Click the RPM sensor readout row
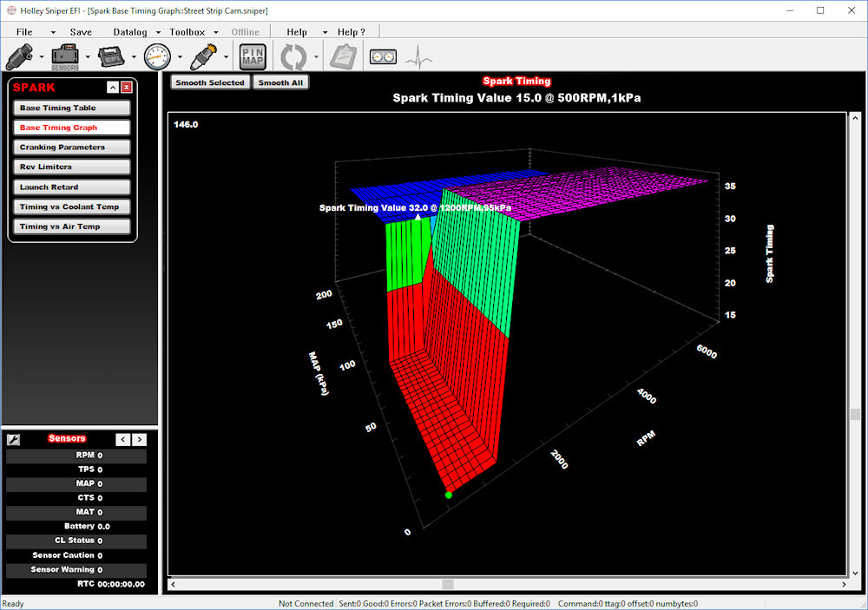Screen dimensions: 868x610 (x=76, y=456)
